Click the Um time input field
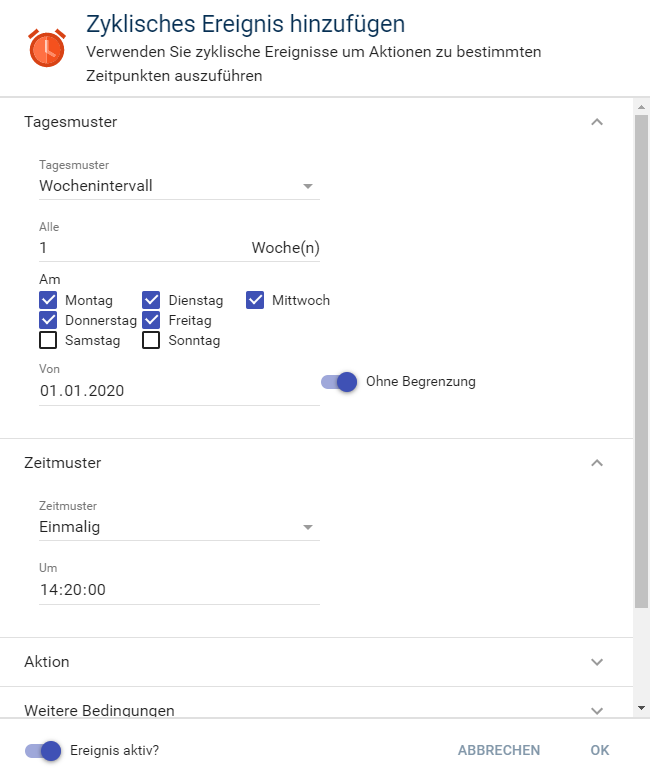 (179, 590)
